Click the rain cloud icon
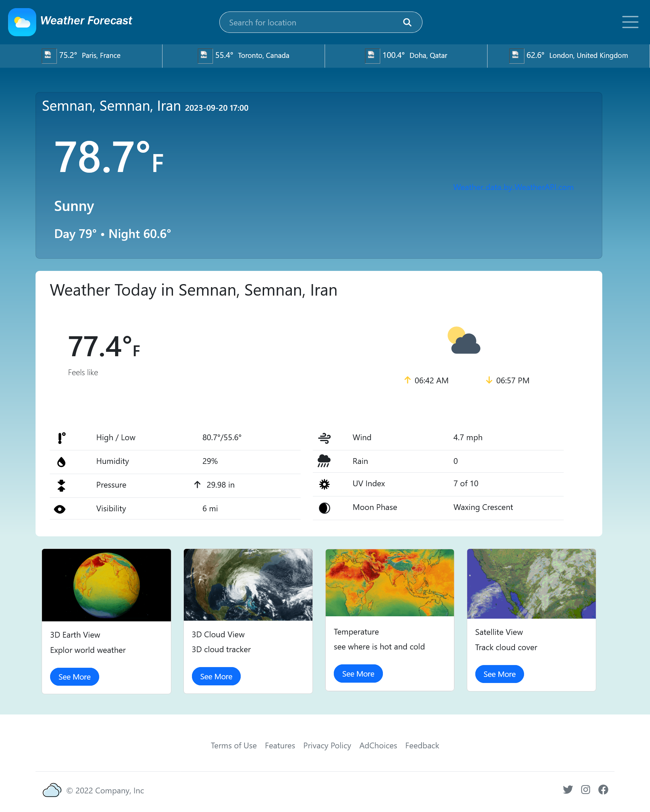This screenshot has width=650, height=812. [x=325, y=461]
